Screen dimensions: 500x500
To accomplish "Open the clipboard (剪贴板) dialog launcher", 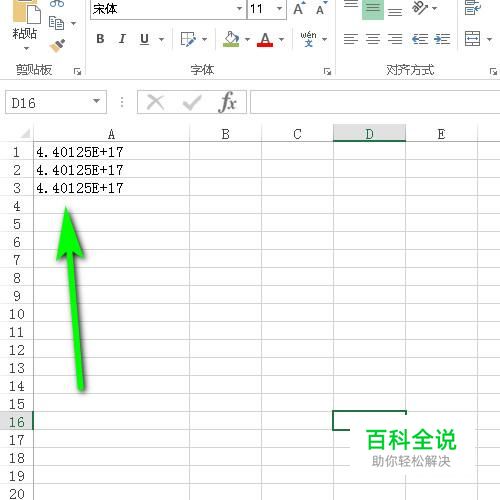I will pos(77,71).
